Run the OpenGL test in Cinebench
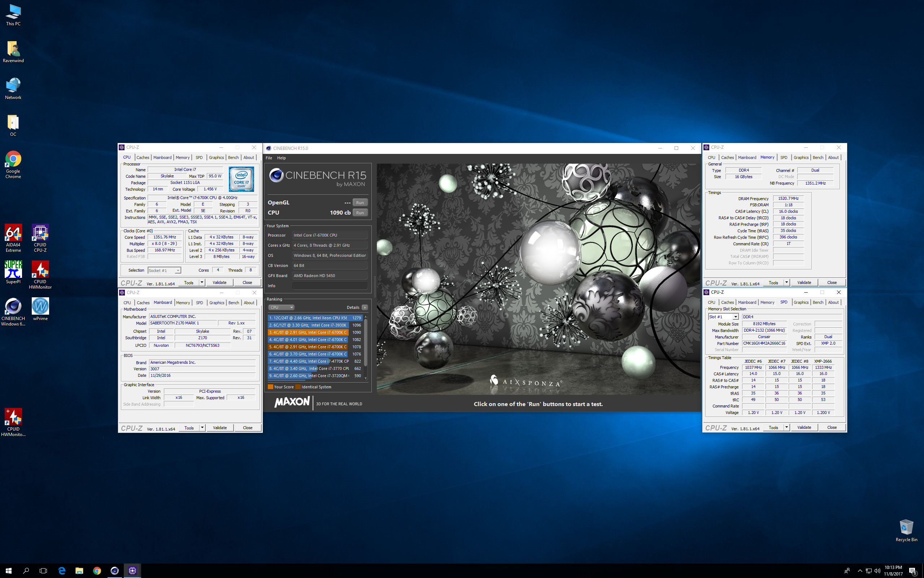The width and height of the screenshot is (924, 578). click(359, 203)
